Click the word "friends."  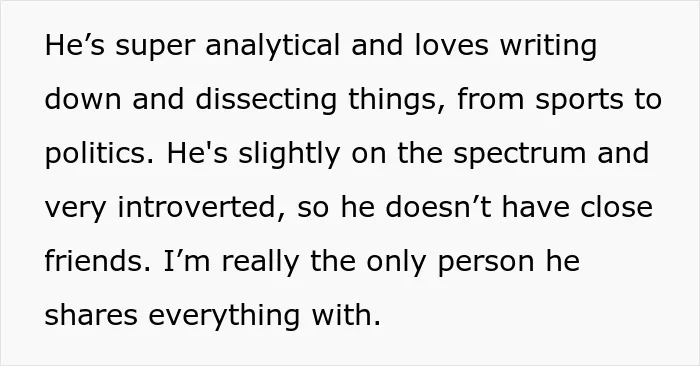pyautogui.click(x=98, y=261)
